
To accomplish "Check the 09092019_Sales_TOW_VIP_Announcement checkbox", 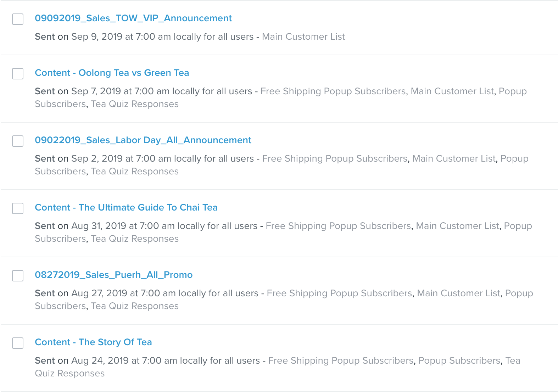I will 18,19.
